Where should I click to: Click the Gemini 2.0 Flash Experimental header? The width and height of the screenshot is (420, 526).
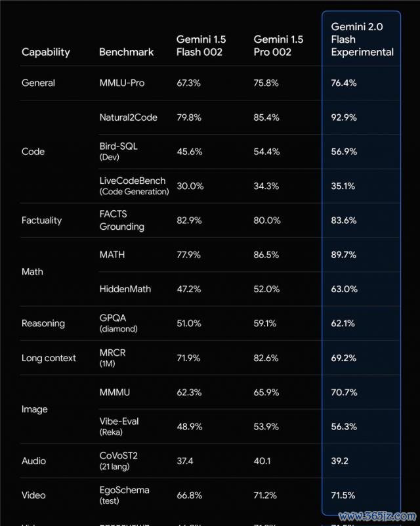(x=362, y=39)
